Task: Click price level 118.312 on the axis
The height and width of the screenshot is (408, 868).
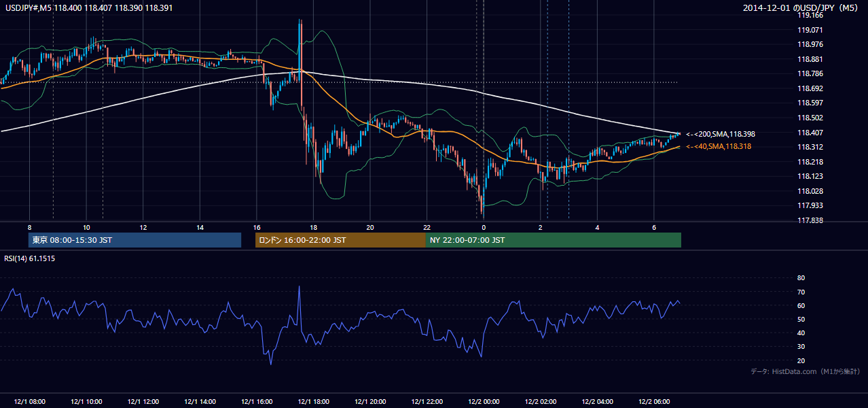Action: point(810,147)
